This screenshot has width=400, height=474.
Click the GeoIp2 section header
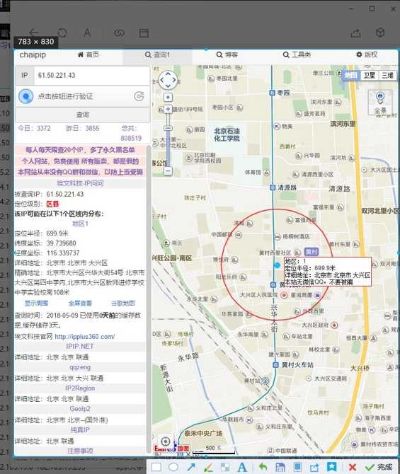(x=80, y=409)
